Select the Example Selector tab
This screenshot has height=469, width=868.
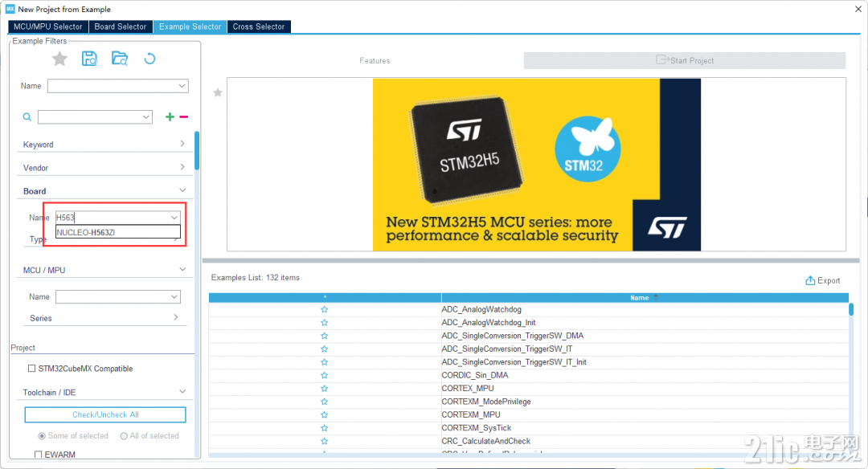pyautogui.click(x=190, y=27)
